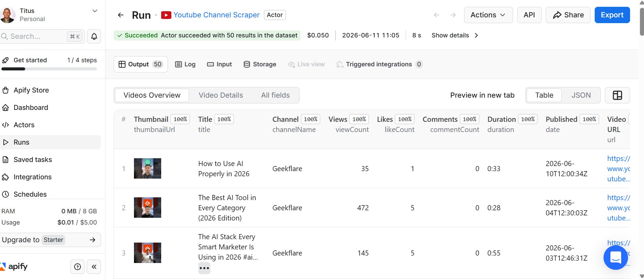Click the back arrow next to Run
This screenshot has width=644, height=279.
120,15
